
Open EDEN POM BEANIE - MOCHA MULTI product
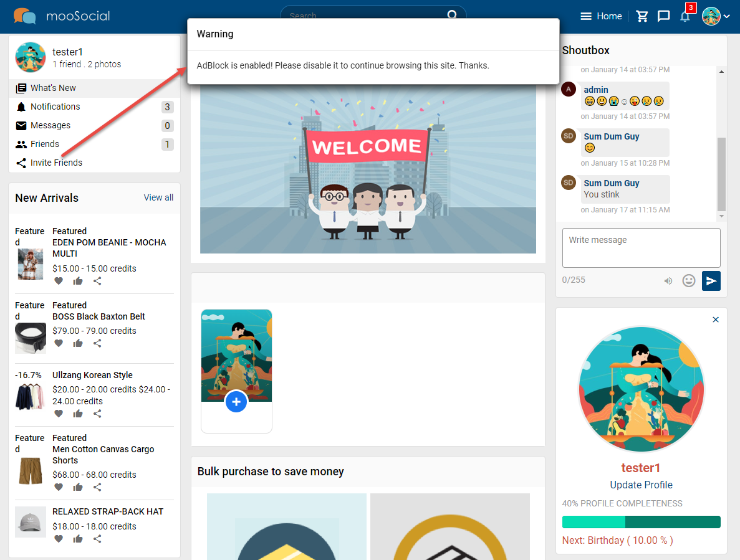point(109,248)
